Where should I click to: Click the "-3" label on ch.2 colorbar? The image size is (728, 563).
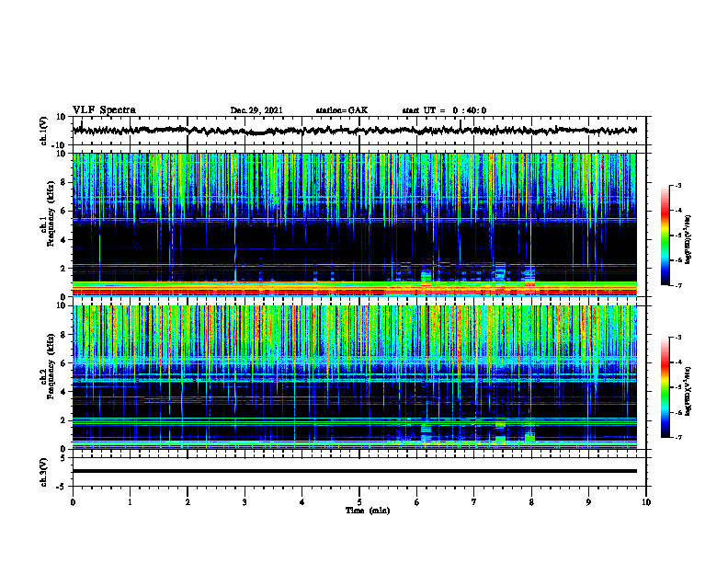(x=677, y=338)
